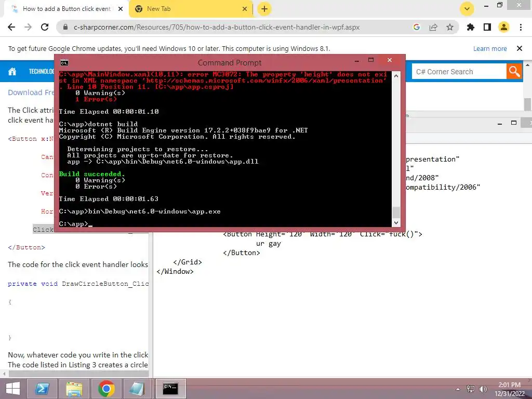532x399 pixels.
Task: Open the network tray icon
Action: pos(471,389)
